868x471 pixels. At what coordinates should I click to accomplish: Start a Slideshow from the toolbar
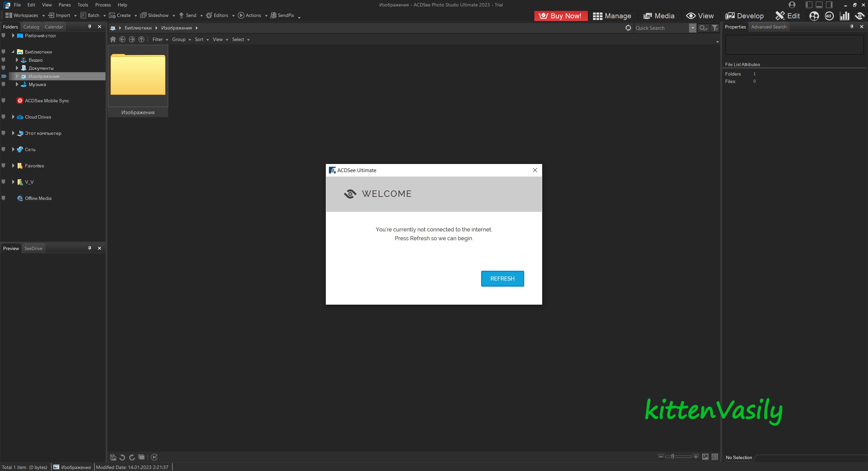pyautogui.click(x=154, y=16)
